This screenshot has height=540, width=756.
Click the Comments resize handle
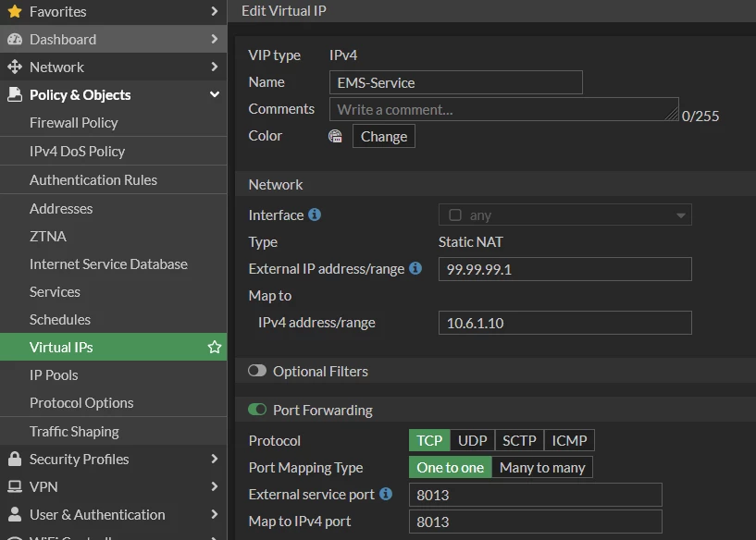(672, 114)
